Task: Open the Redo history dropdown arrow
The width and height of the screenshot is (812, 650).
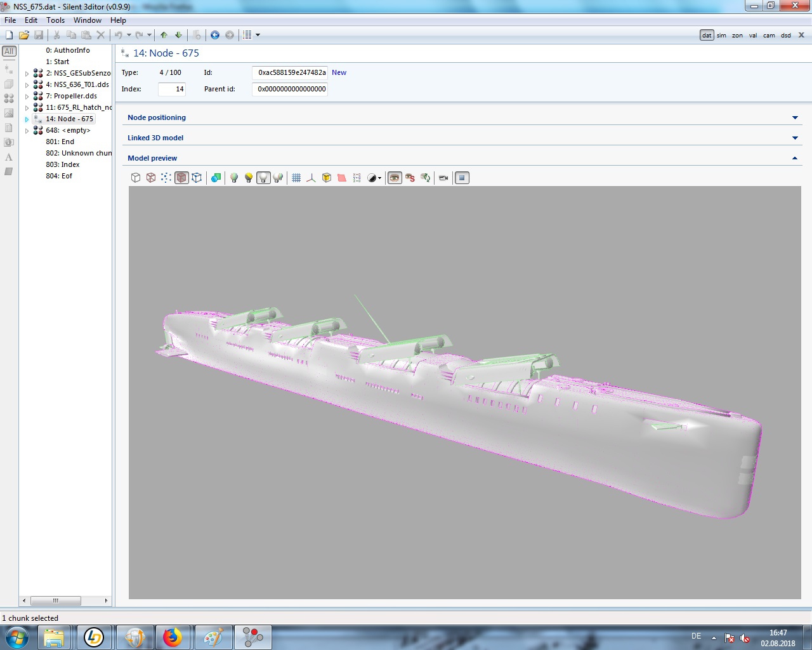Action: coord(150,35)
